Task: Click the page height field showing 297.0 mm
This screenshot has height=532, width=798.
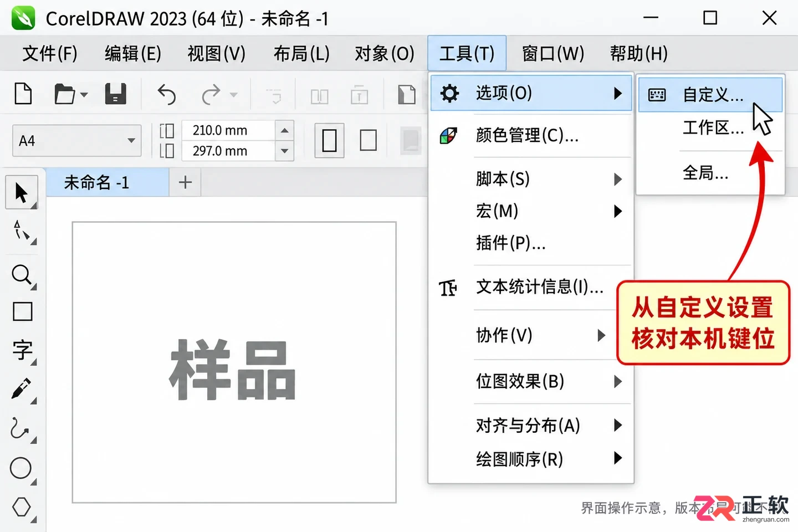Action: pyautogui.click(x=228, y=151)
